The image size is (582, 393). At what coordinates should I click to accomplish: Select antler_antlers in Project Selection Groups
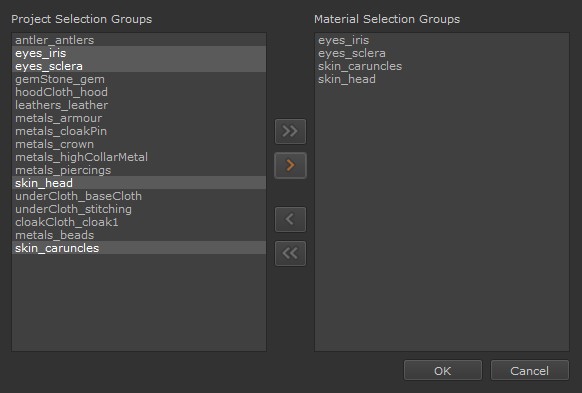coord(139,40)
